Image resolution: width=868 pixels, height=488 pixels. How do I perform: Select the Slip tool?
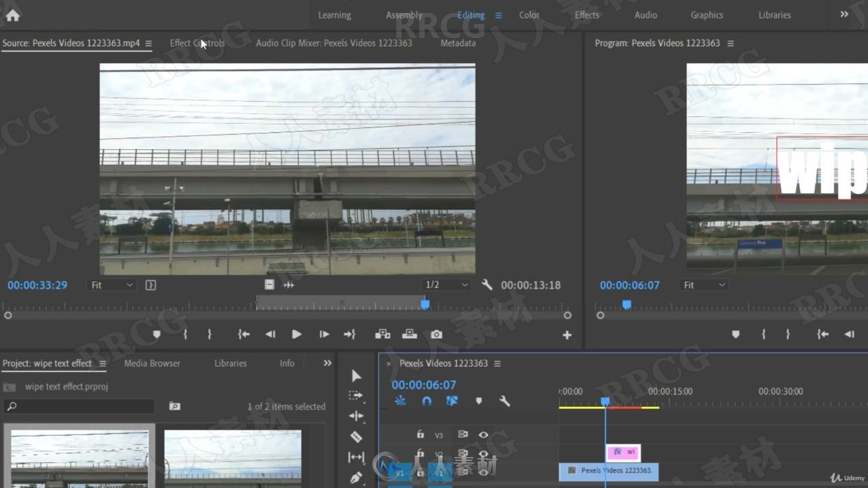pos(356,457)
